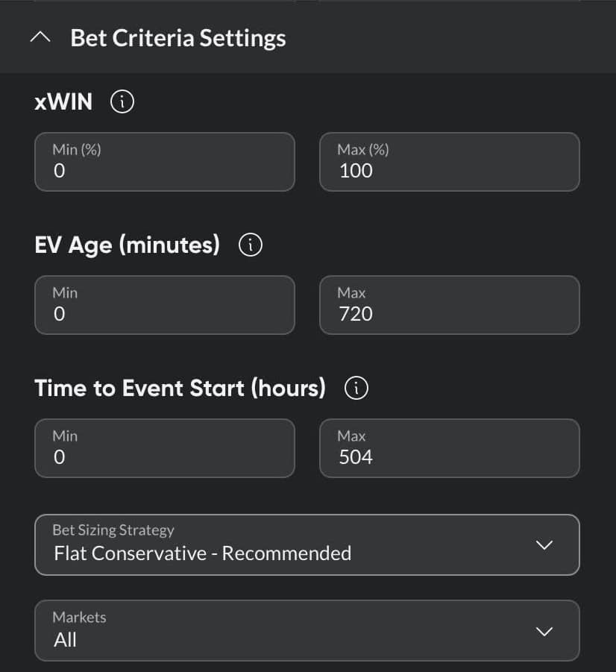This screenshot has width=616, height=672.
Task: Select the EV Age Max field showing 720
Action: click(450, 305)
